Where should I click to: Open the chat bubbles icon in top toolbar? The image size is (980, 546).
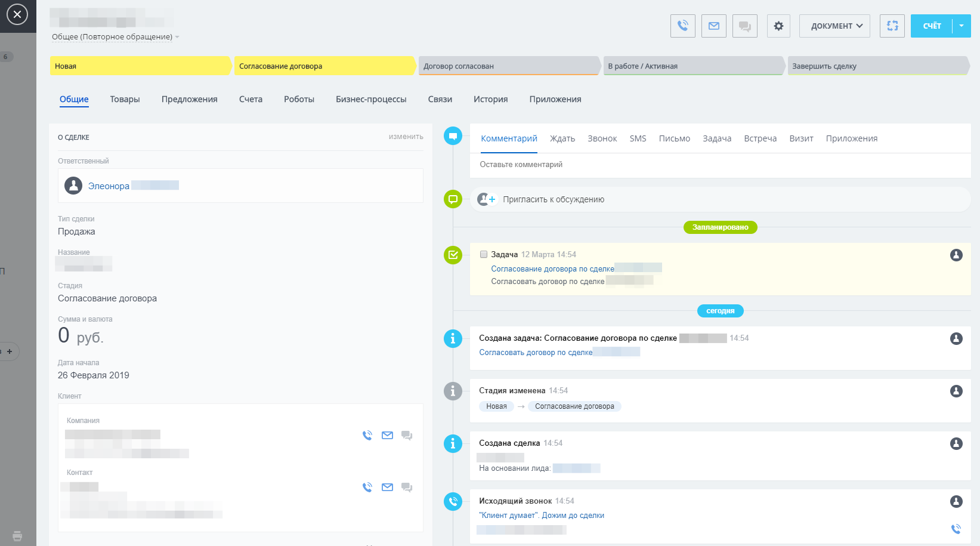click(x=745, y=26)
